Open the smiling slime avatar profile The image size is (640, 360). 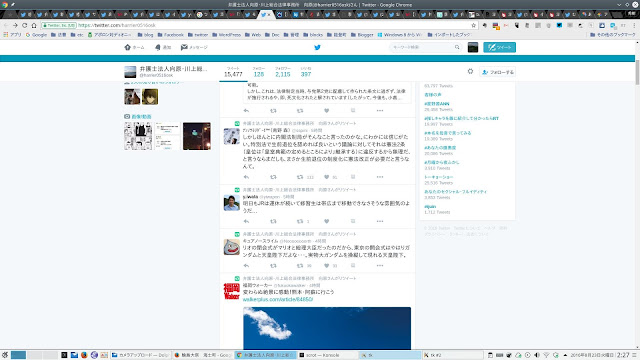(x=231, y=247)
